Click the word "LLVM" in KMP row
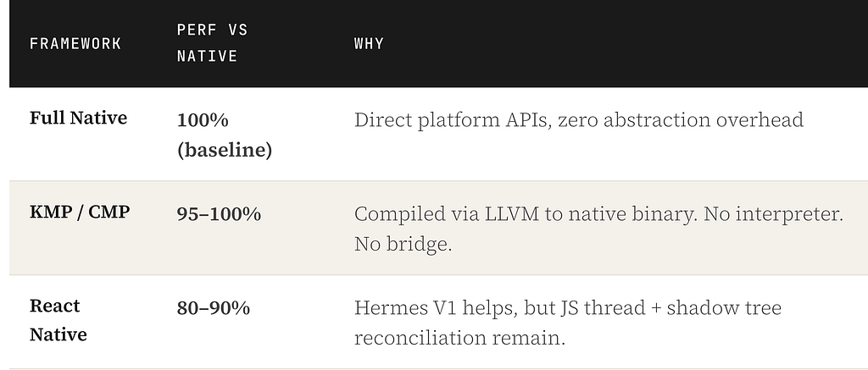Image resolution: width=868 pixels, height=370 pixels. 511,214
